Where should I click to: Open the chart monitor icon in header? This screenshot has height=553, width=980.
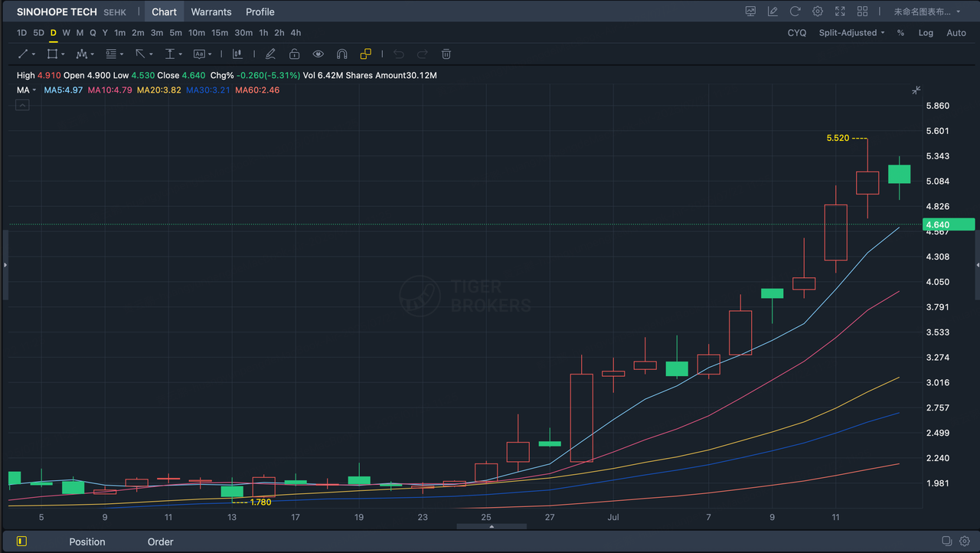click(750, 11)
